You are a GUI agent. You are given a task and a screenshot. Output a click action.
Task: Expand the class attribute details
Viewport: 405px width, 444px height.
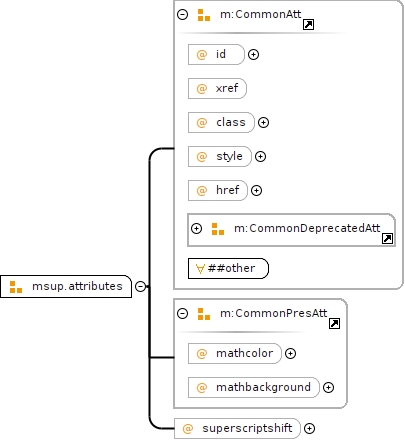263,122
